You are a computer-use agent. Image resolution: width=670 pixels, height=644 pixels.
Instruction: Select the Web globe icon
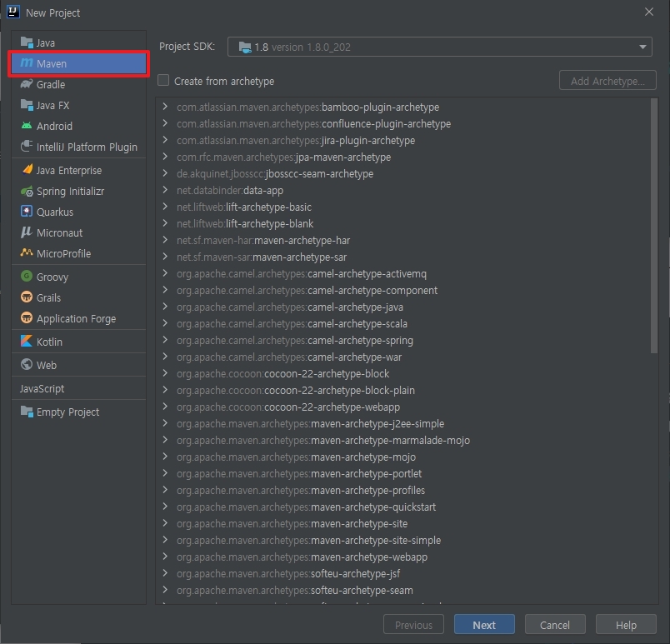click(x=27, y=364)
